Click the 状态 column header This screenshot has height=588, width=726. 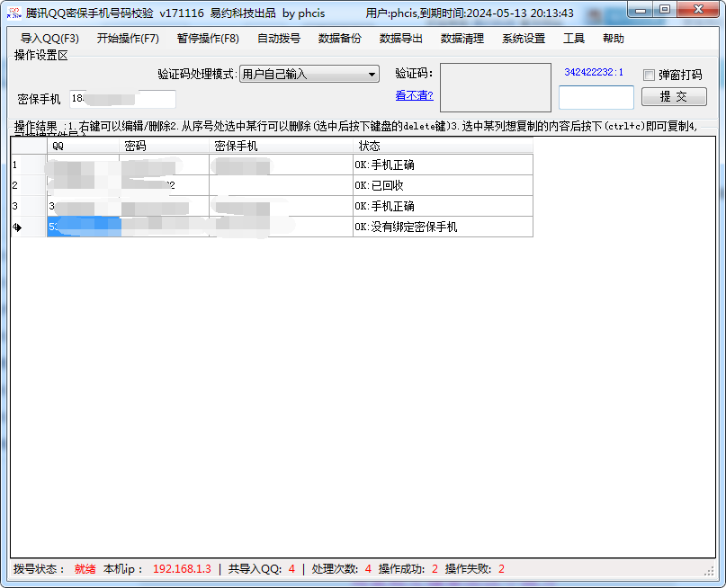[x=444, y=147]
